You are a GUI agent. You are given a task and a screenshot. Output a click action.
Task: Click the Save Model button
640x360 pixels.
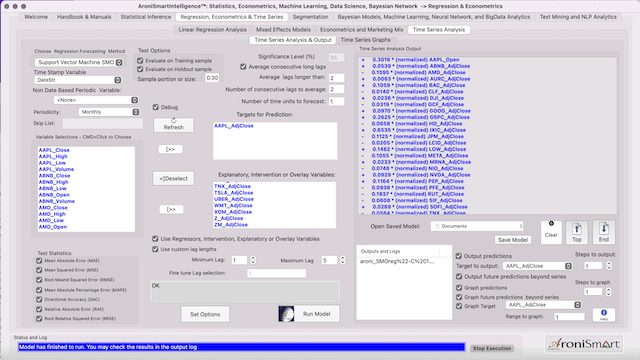[513, 240]
